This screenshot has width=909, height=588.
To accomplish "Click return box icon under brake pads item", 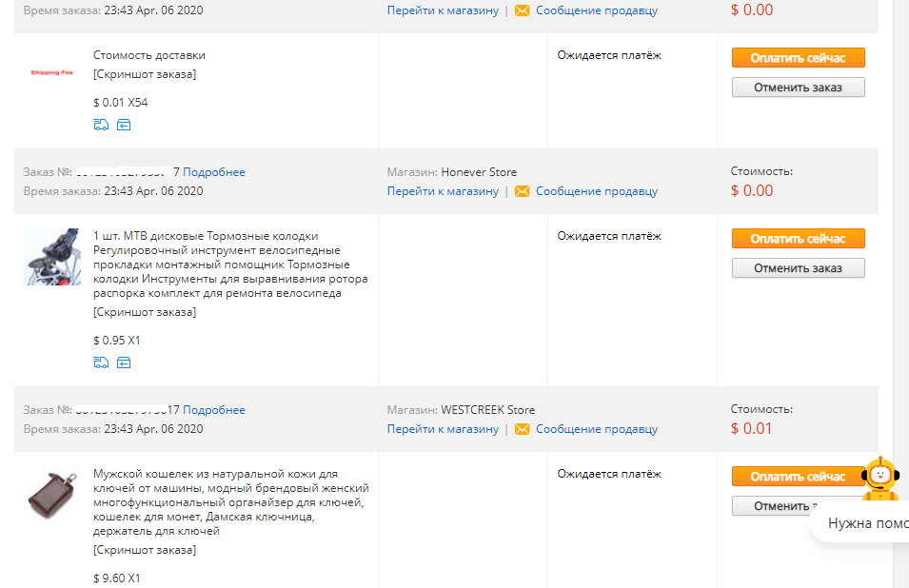I will [x=124, y=363].
